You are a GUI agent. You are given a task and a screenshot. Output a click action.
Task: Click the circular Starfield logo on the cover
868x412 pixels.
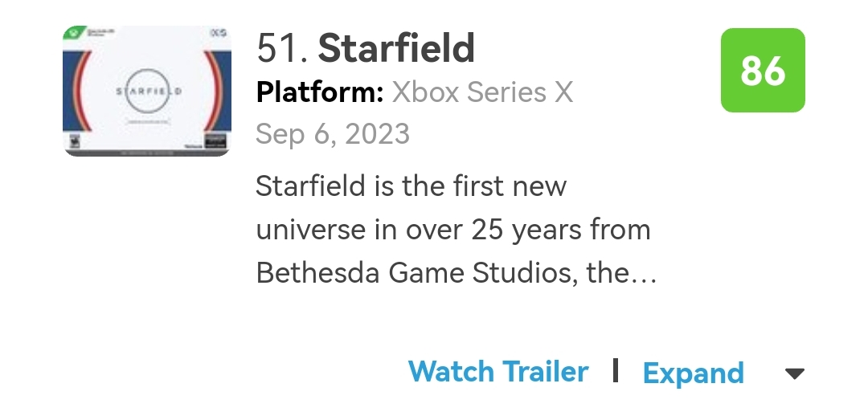[x=146, y=91]
